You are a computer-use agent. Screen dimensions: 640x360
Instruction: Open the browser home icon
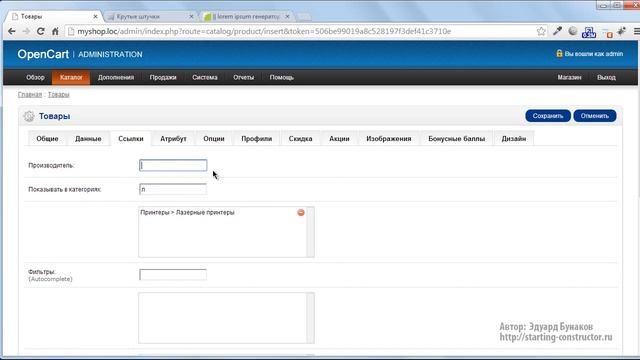click(55, 31)
